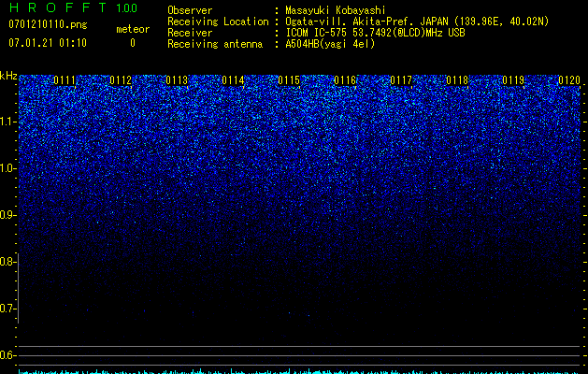The height and width of the screenshot is (374, 588).
Task: Click the 0117 time marker
Action: [x=401, y=80]
